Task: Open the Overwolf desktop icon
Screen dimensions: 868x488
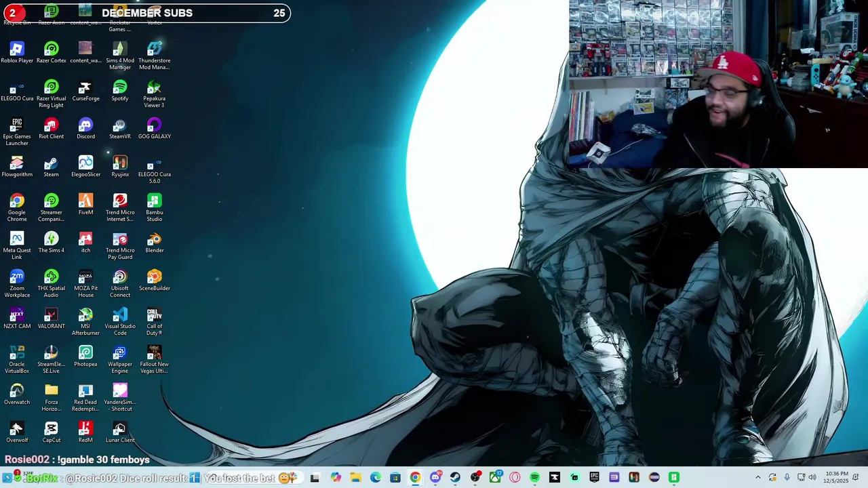Action: [x=17, y=432]
